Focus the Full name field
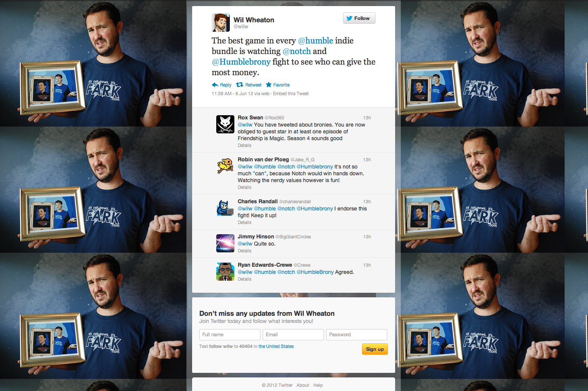The width and height of the screenshot is (588, 391). point(230,335)
